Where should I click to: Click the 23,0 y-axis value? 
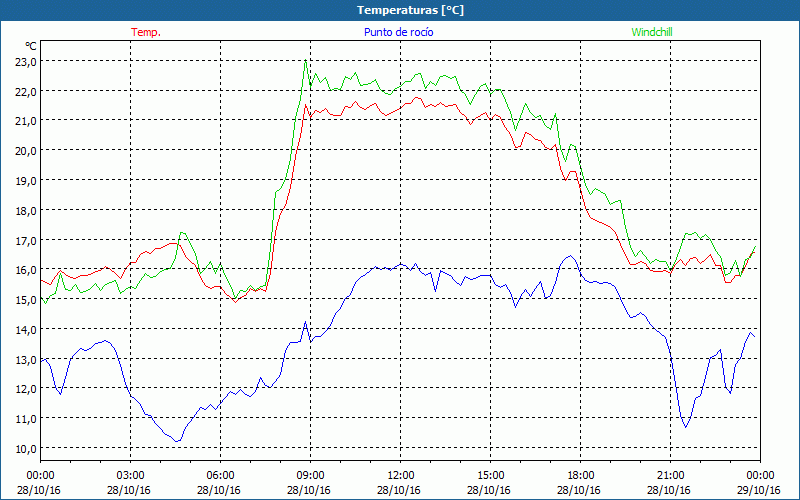tap(25, 61)
